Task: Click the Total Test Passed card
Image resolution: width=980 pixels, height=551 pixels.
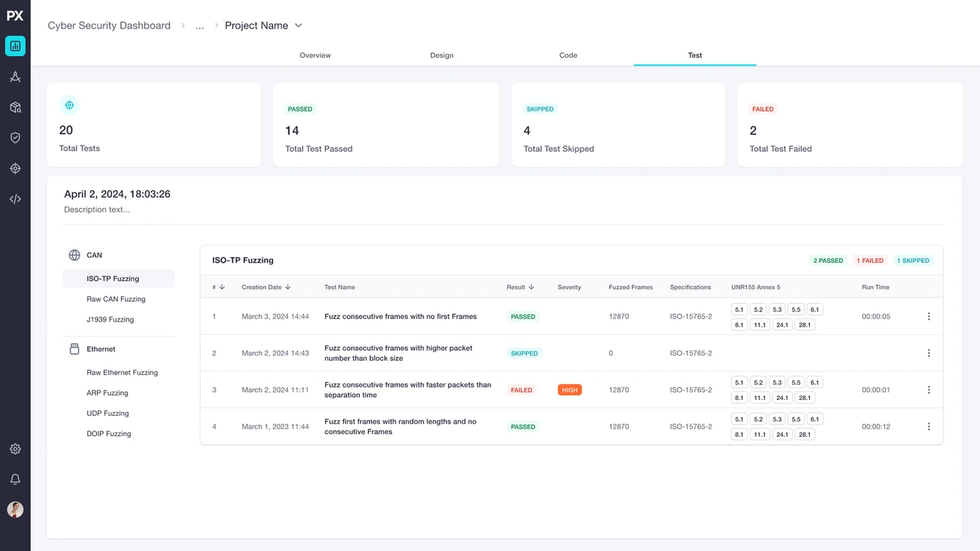Action: click(386, 124)
